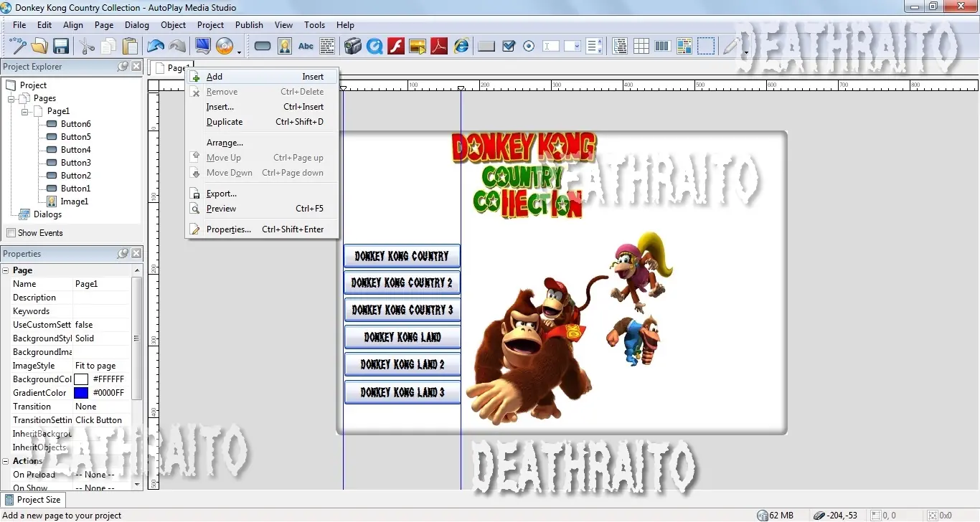980x522 pixels.
Task: Choose Preview from the Page menu
Action: (x=261, y=209)
